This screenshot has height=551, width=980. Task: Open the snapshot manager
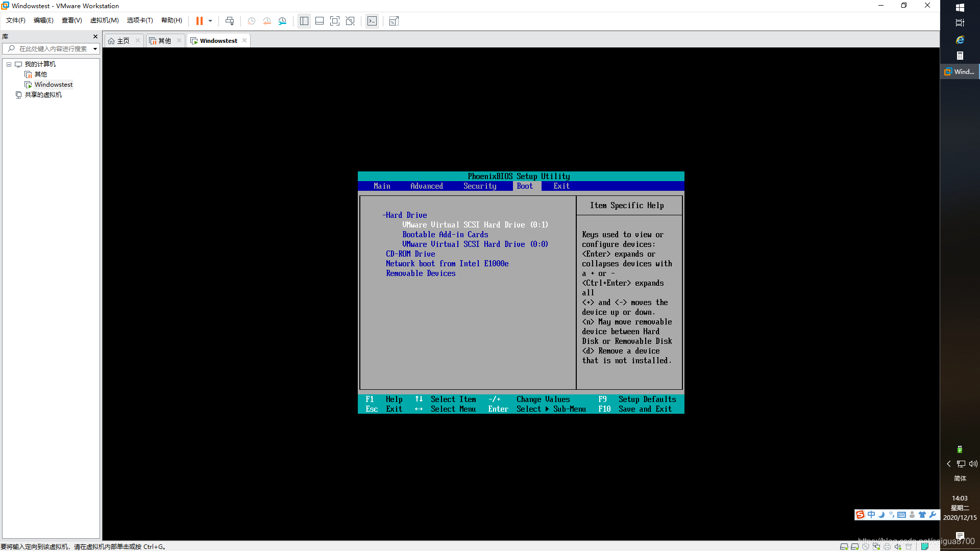point(282,21)
